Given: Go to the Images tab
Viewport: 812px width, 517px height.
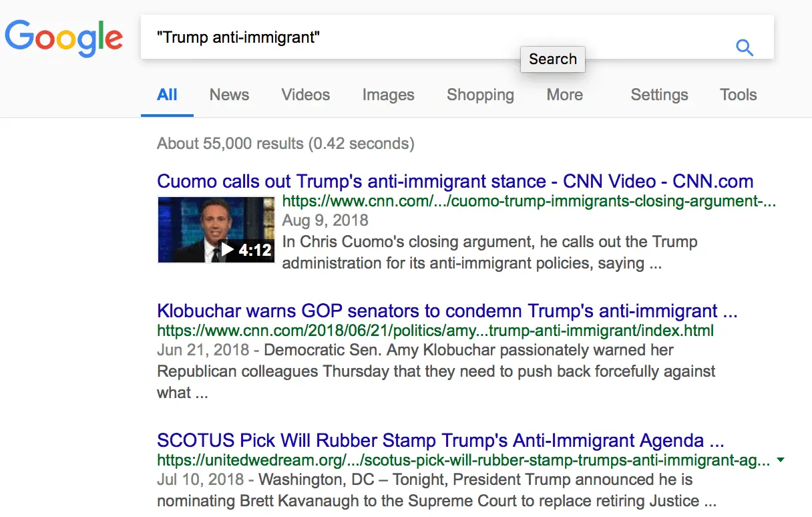Looking at the screenshot, I should pyautogui.click(x=388, y=95).
